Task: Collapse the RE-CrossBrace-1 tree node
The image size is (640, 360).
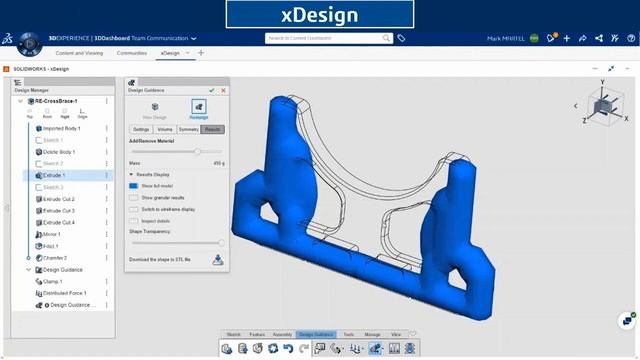Action: tap(20, 101)
